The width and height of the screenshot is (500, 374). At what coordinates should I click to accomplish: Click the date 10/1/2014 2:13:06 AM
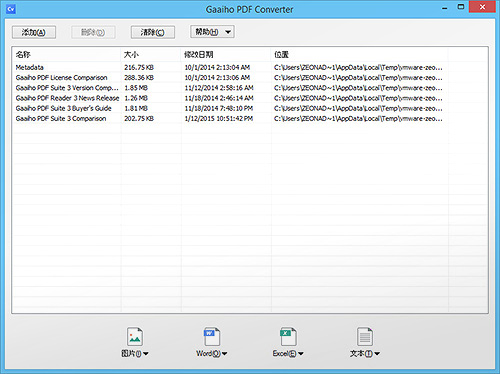(217, 78)
